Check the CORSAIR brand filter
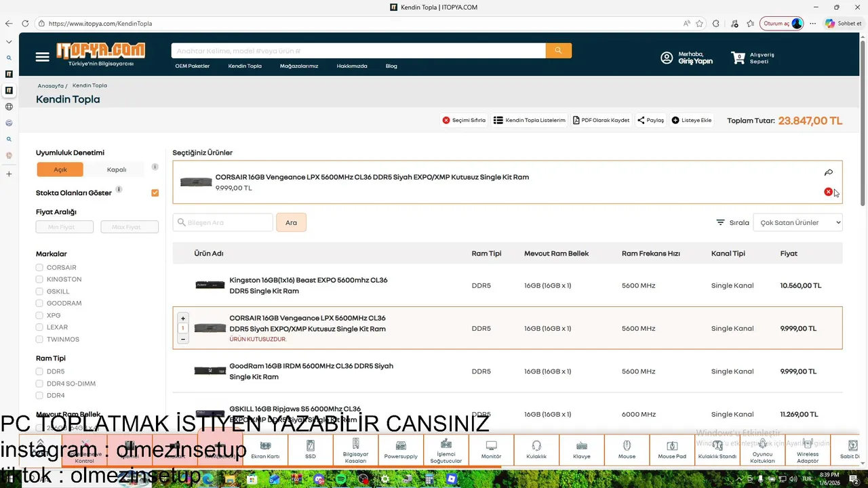The width and height of the screenshot is (868, 488). (39, 268)
